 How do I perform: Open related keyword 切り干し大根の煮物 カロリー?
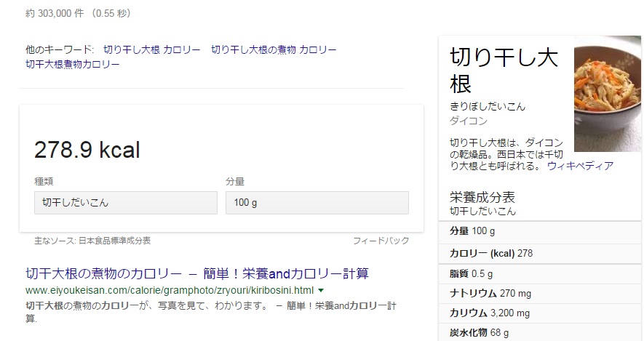[x=274, y=49]
